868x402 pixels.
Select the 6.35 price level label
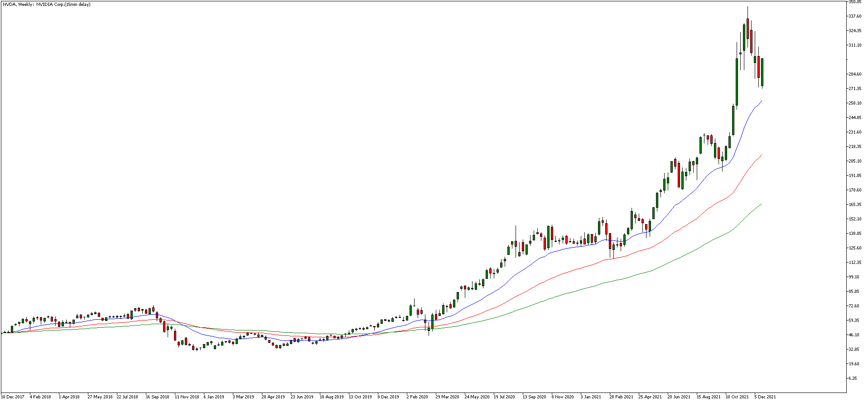click(853, 378)
